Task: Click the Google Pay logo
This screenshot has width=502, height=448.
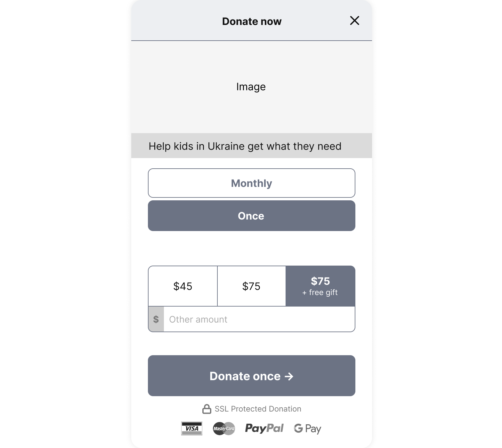Action: pyautogui.click(x=307, y=428)
